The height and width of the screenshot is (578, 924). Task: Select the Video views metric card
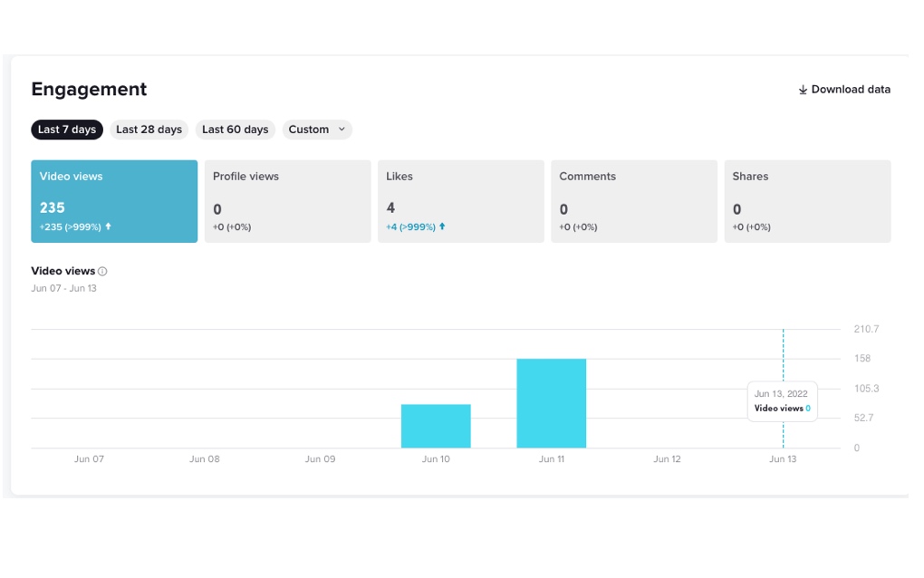coord(114,201)
